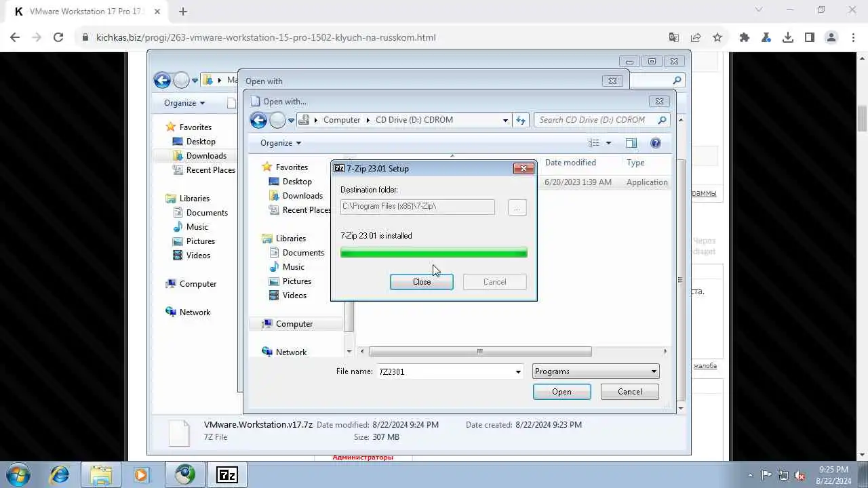Select Network in back Explorer window sidebar
The width and height of the screenshot is (868, 488).
tap(195, 312)
